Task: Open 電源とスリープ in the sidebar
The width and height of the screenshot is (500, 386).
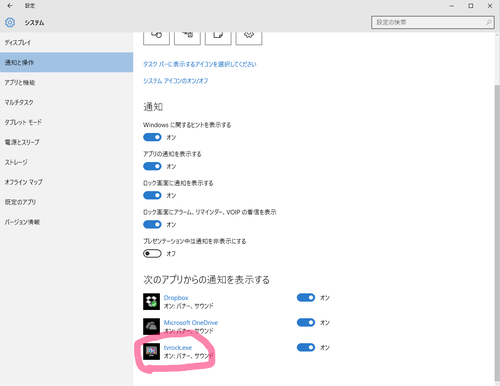Action: click(x=67, y=142)
